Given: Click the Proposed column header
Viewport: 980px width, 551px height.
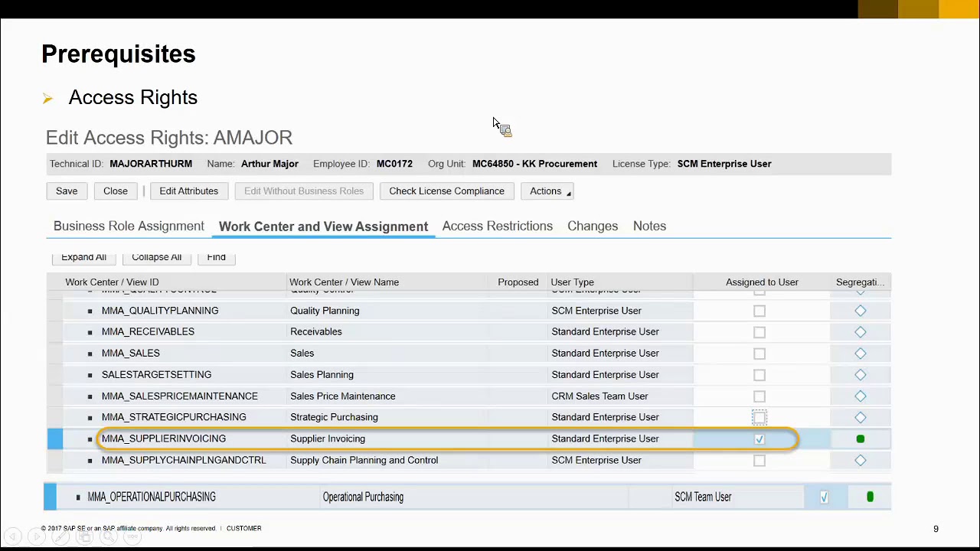Looking at the screenshot, I should coord(518,282).
